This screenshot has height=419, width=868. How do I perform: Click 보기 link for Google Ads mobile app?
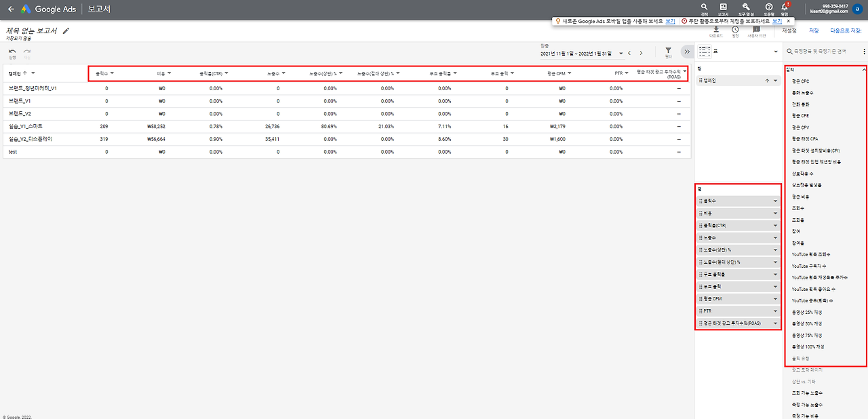click(x=670, y=21)
